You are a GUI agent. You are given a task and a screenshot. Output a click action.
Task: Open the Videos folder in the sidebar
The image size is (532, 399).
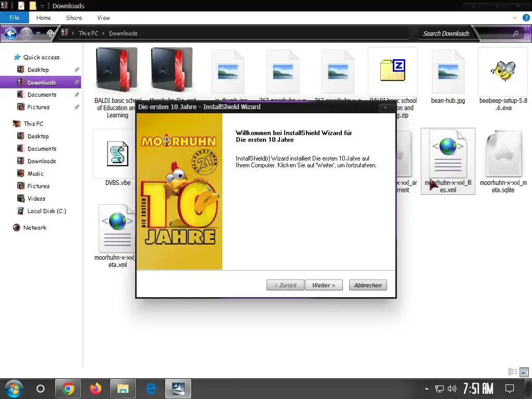[x=36, y=198]
